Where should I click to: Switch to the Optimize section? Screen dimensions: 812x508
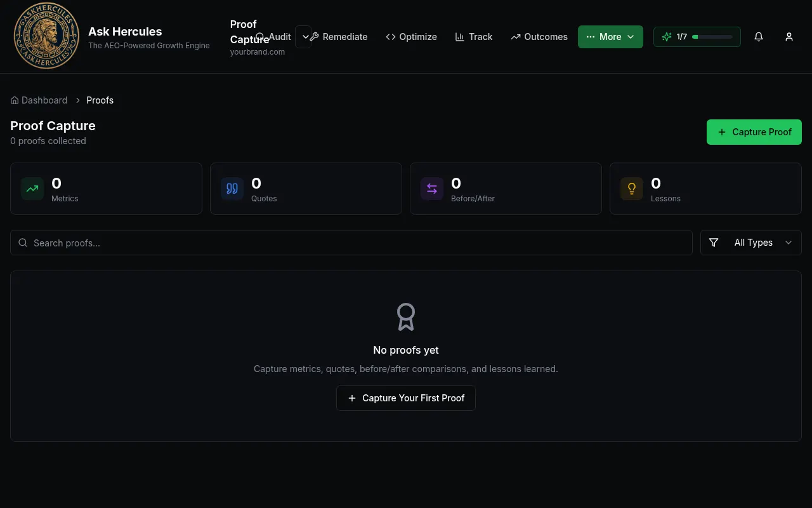pos(411,37)
